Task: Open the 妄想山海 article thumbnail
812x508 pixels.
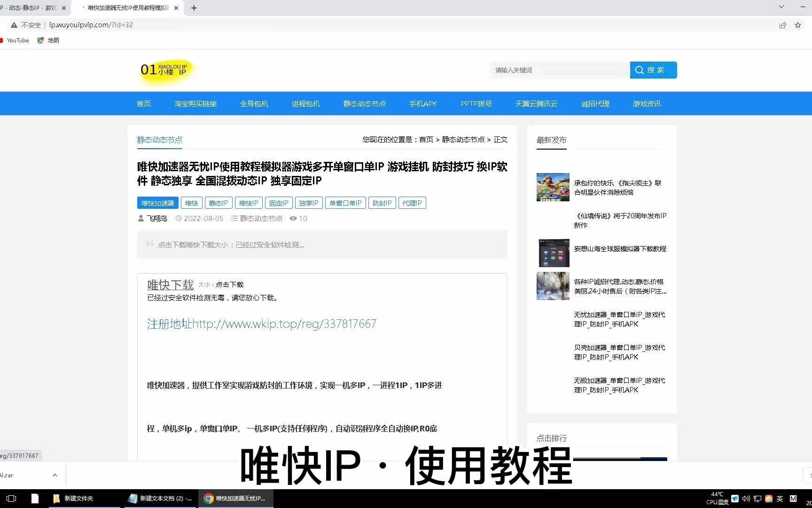Action: 553,253
